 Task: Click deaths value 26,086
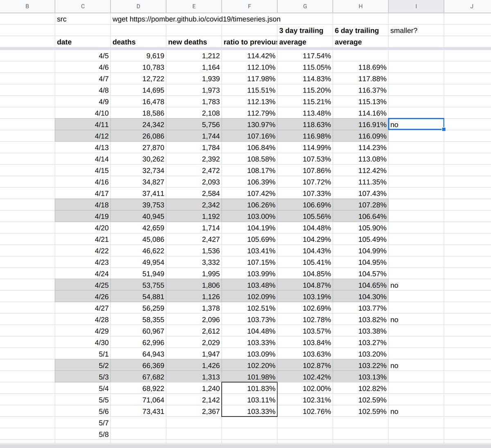click(x=138, y=136)
